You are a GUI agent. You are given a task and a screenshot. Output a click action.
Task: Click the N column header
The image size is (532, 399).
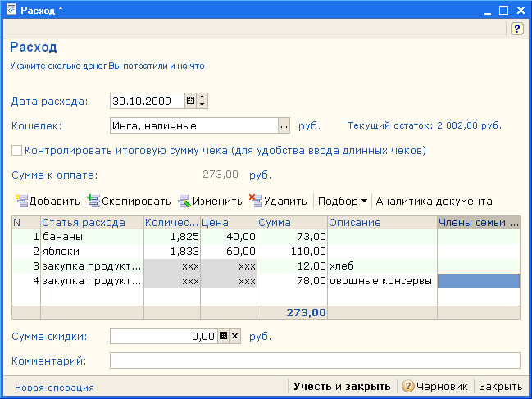tap(26, 222)
